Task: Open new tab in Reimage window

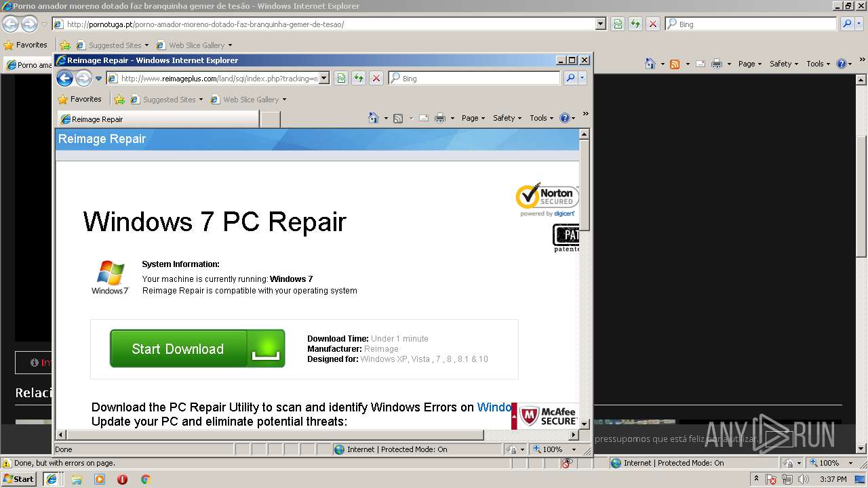Action: (271, 119)
